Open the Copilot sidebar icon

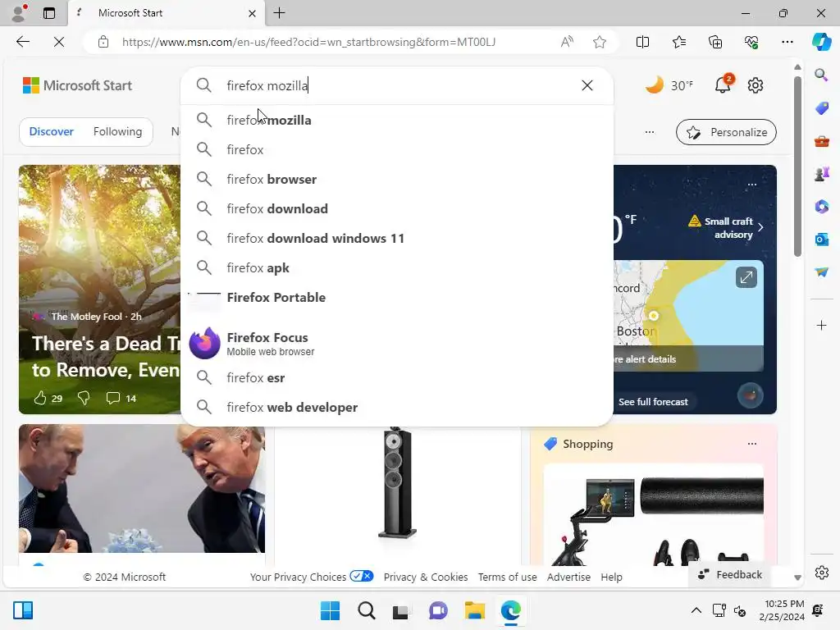pyautogui.click(x=821, y=42)
